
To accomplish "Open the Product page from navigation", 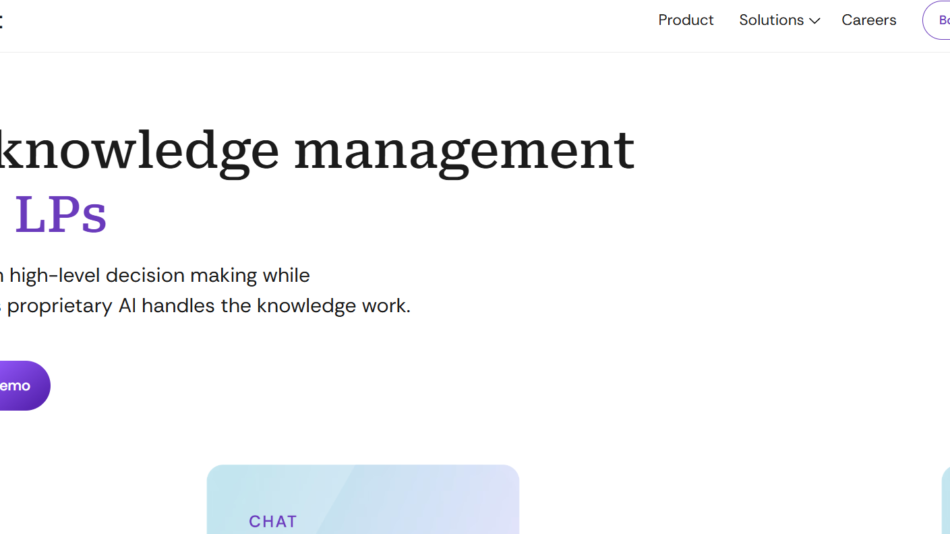I will [685, 20].
